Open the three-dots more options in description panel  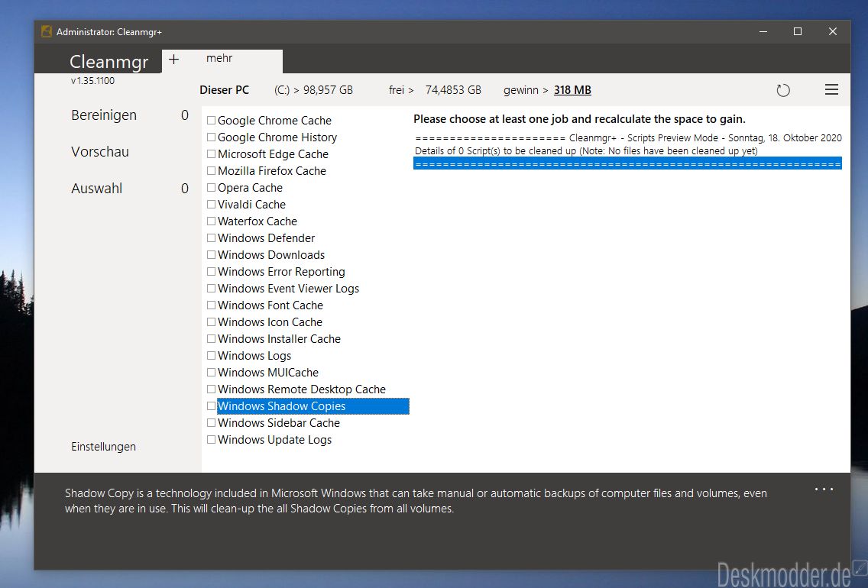pyautogui.click(x=824, y=489)
